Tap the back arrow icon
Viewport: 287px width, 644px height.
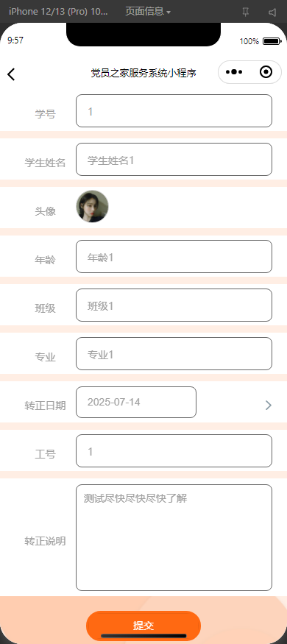coord(11,74)
